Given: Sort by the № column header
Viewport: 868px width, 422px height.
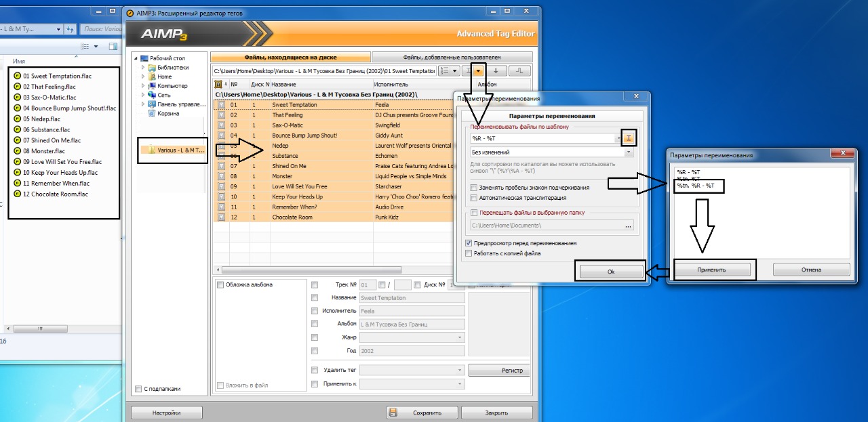Looking at the screenshot, I should [239, 85].
